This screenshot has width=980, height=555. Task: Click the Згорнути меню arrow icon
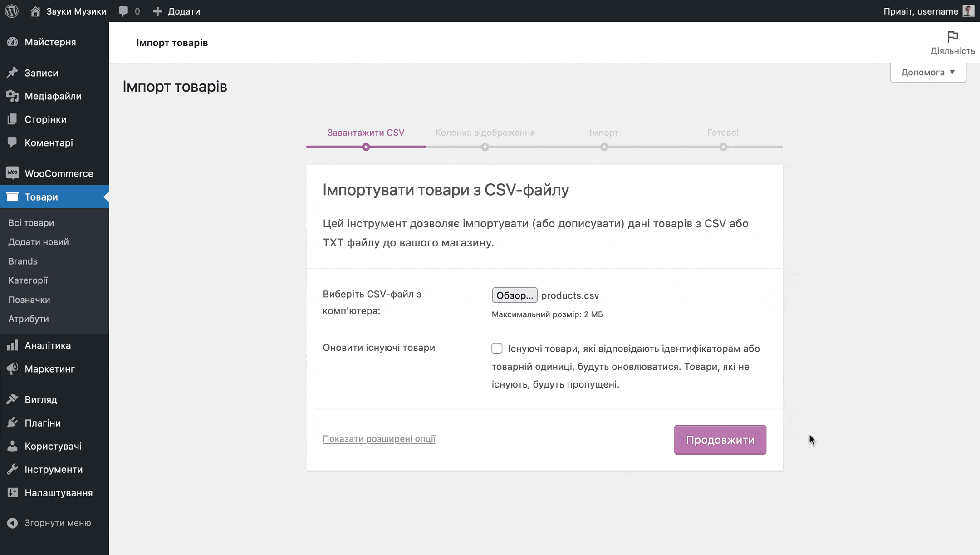point(13,523)
